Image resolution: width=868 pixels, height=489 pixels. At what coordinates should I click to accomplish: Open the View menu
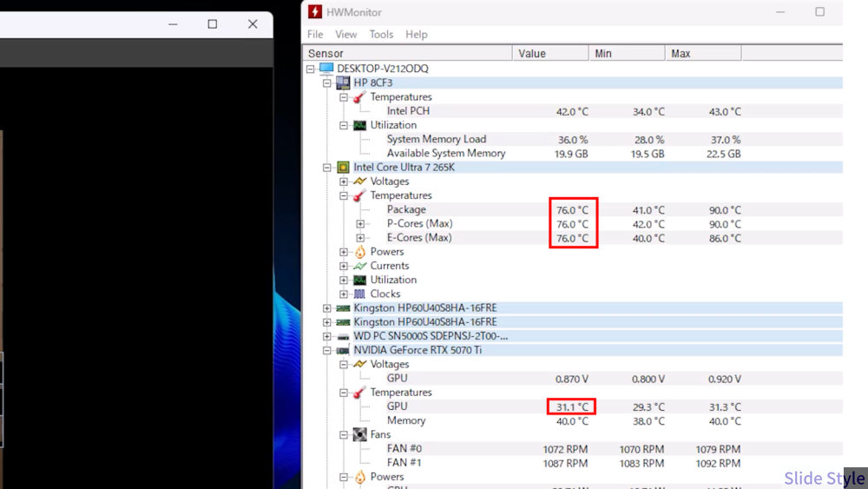tap(346, 35)
